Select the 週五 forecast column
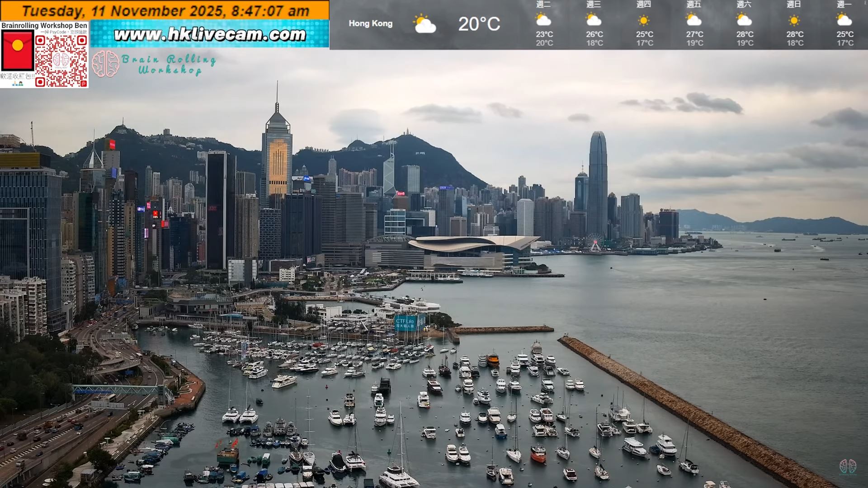This screenshot has height=488, width=868. [x=694, y=23]
